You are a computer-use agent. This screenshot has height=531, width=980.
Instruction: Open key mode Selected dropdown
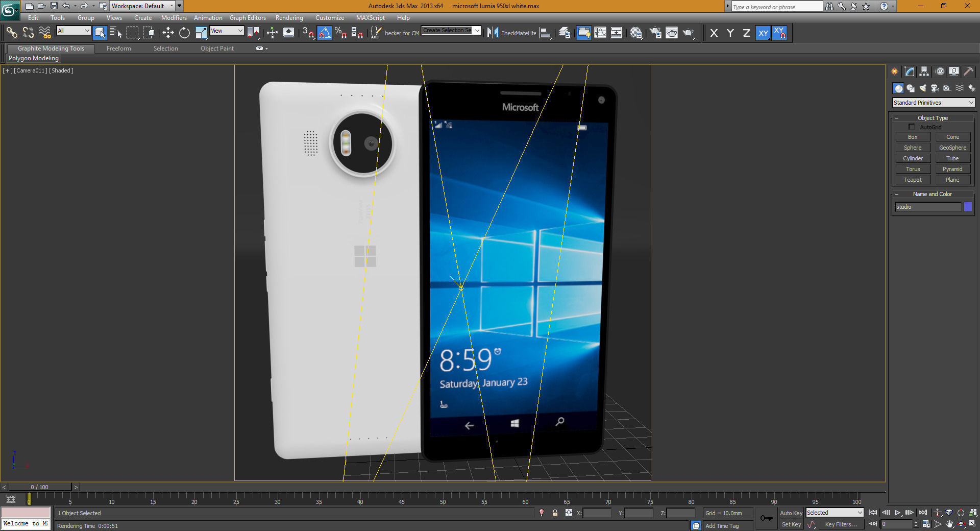pos(835,513)
